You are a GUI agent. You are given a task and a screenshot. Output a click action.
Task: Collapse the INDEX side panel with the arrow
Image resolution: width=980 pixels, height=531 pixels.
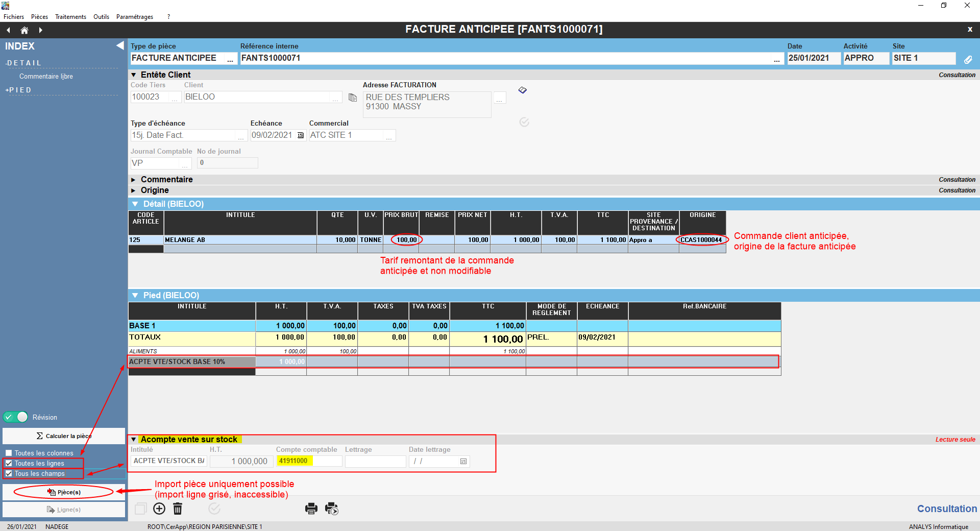(x=120, y=45)
